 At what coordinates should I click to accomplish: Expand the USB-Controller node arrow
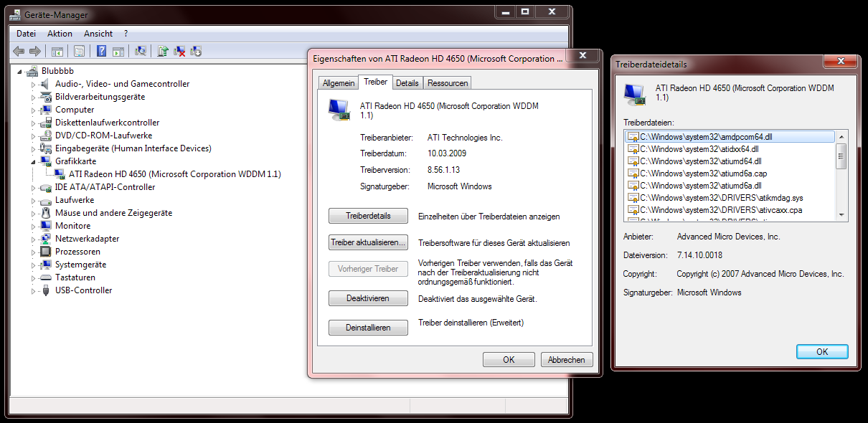click(32, 290)
